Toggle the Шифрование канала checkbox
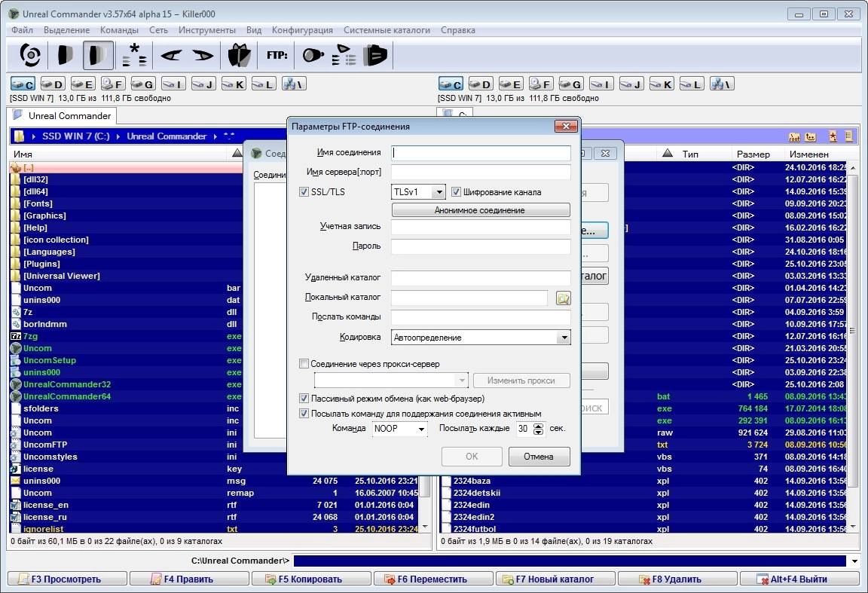 tap(456, 191)
